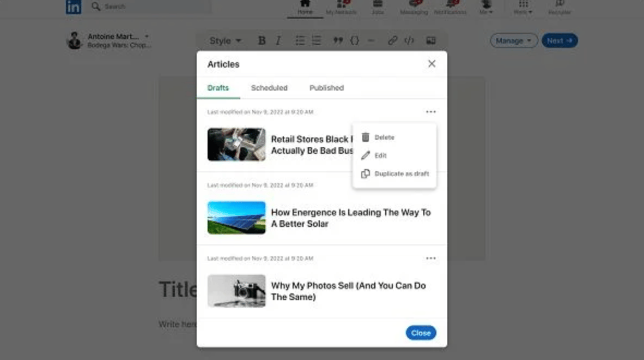Screen dimensions: 644x360
Task: Insert a code block with braces icon
Action: [x=355, y=40]
